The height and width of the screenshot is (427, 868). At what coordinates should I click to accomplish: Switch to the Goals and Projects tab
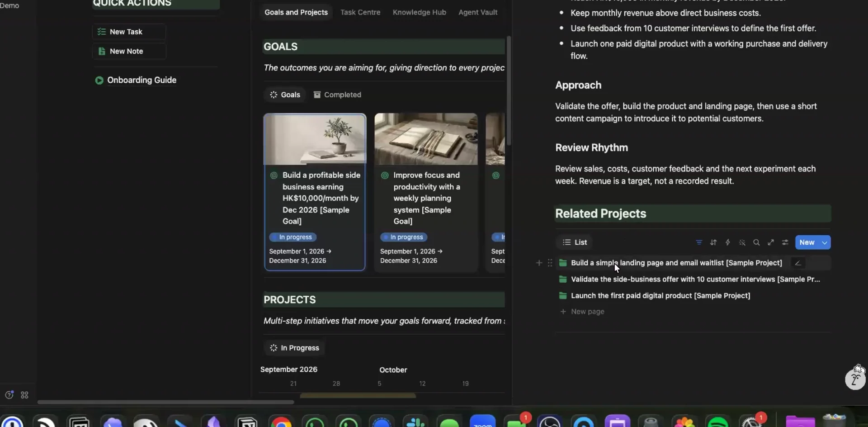click(x=296, y=12)
